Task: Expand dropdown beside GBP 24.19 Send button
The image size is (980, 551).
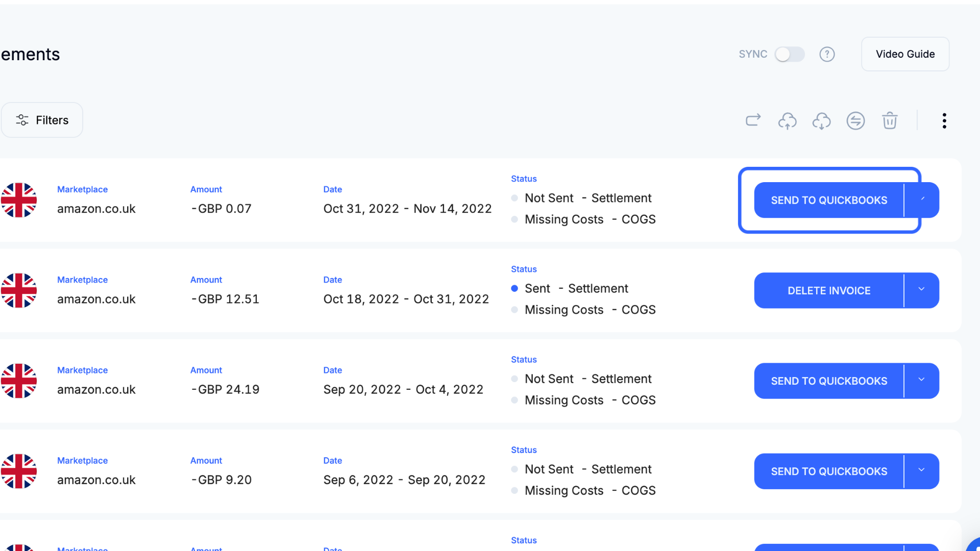Action: click(x=922, y=381)
